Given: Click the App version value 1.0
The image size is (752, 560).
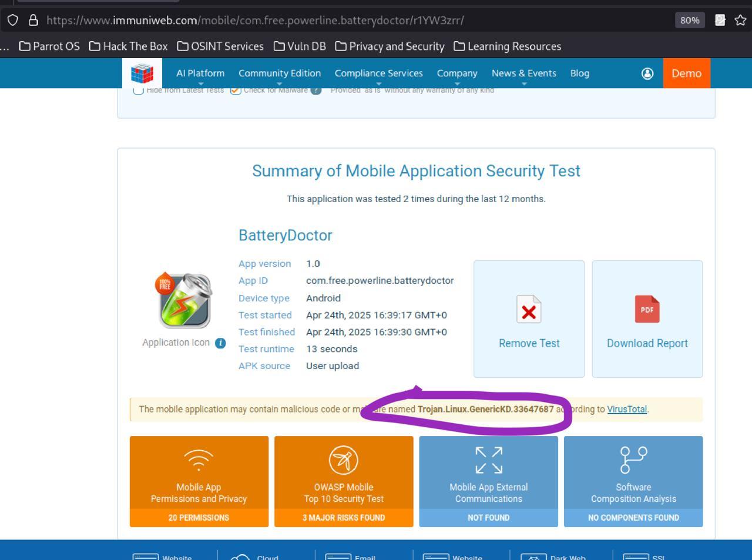Looking at the screenshot, I should (x=313, y=264).
